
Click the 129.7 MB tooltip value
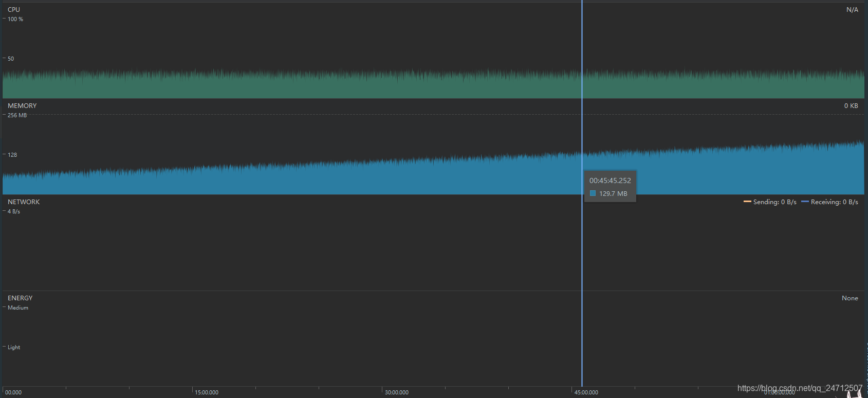613,194
